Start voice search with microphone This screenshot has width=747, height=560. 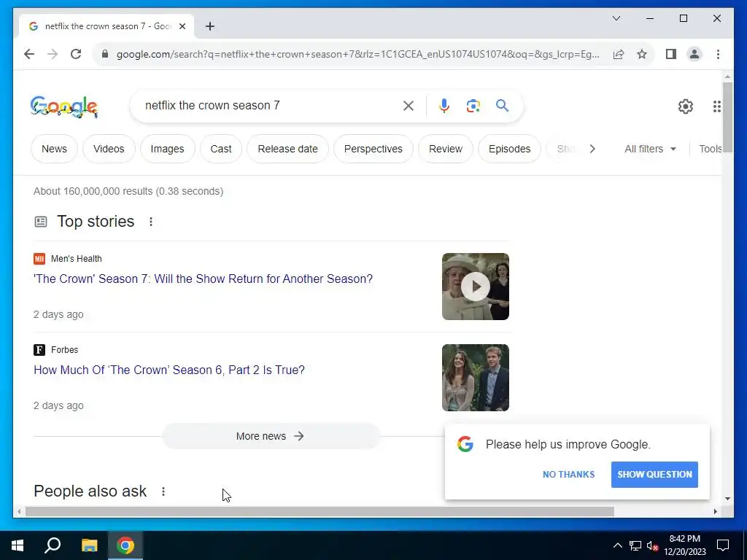pyautogui.click(x=444, y=105)
